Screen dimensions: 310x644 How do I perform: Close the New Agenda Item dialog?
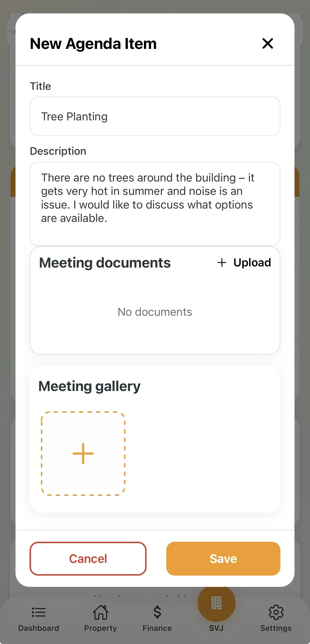click(x=267, y=43)
